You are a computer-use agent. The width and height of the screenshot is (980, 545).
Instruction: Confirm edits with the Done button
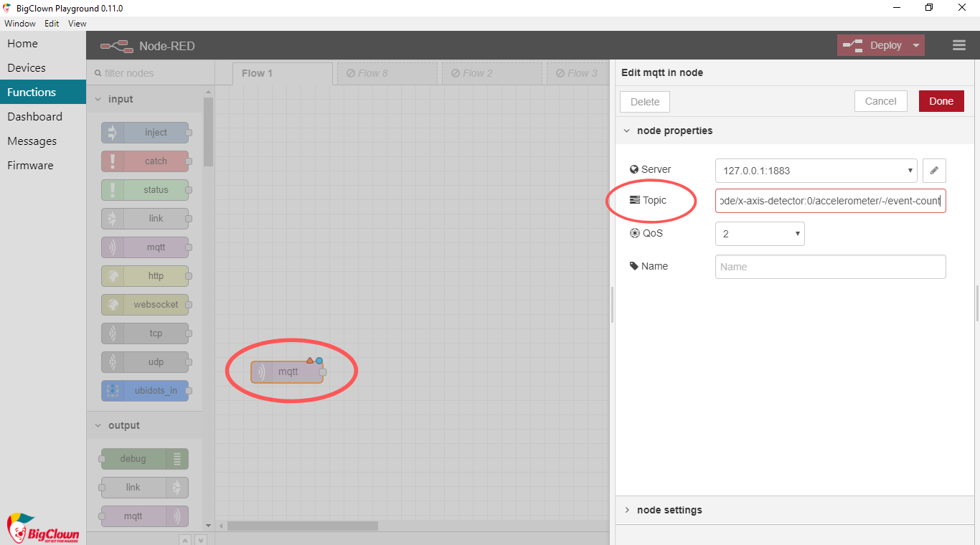941,101
